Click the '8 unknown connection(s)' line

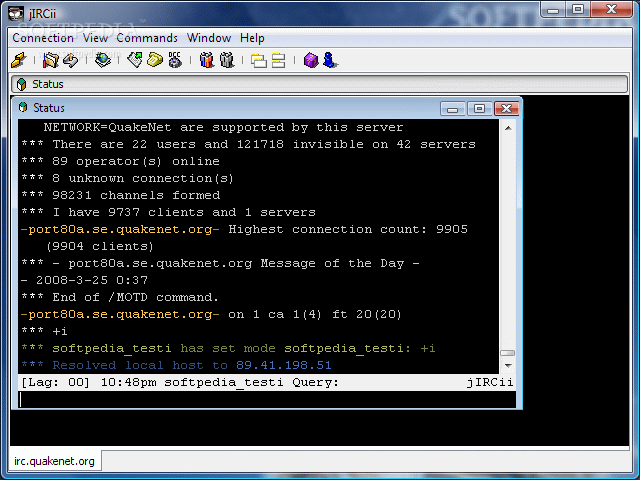tap(143, 178)
